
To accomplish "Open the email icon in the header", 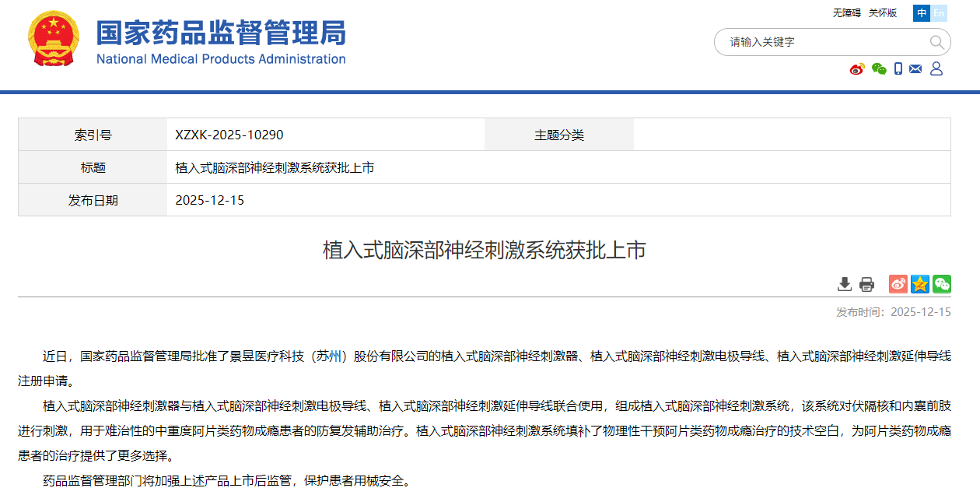I will point(917,69).
